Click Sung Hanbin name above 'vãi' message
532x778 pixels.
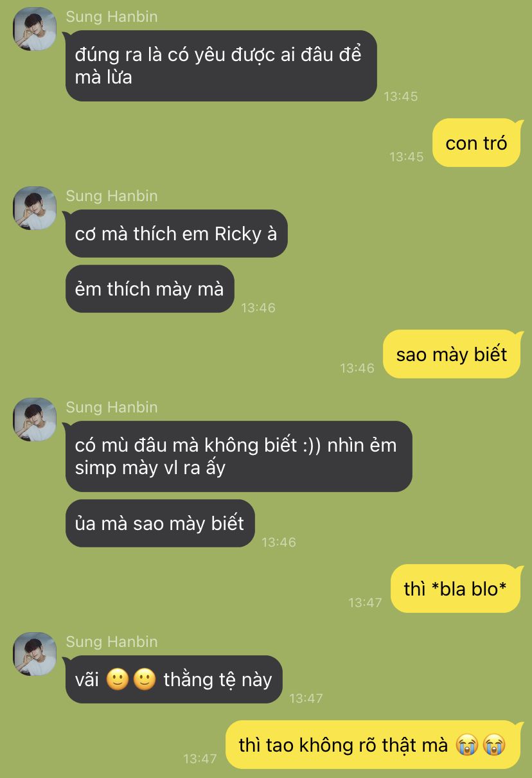tap(112, 642)
